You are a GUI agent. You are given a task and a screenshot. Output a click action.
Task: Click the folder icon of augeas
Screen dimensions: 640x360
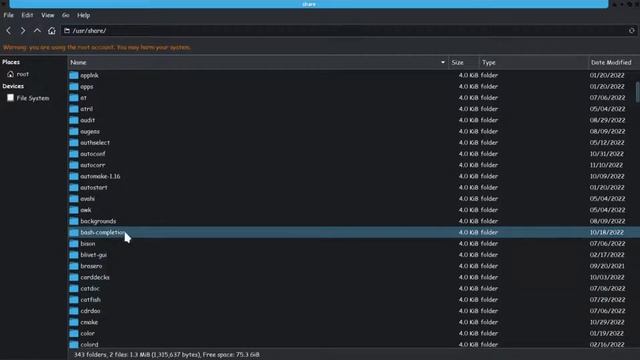pos(73,131)
